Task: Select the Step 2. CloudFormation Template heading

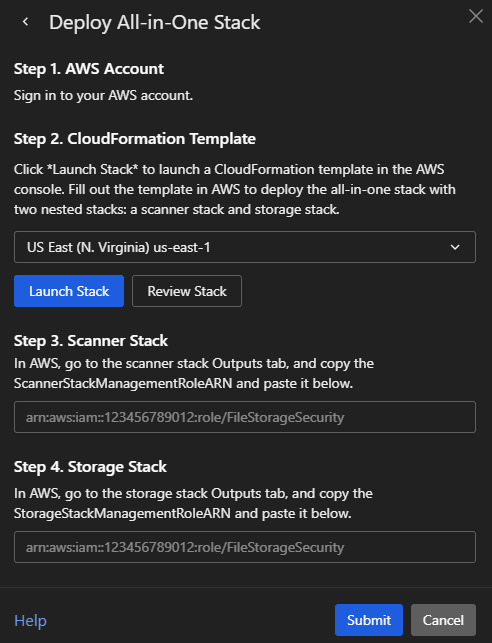Action: pos(135,139)
